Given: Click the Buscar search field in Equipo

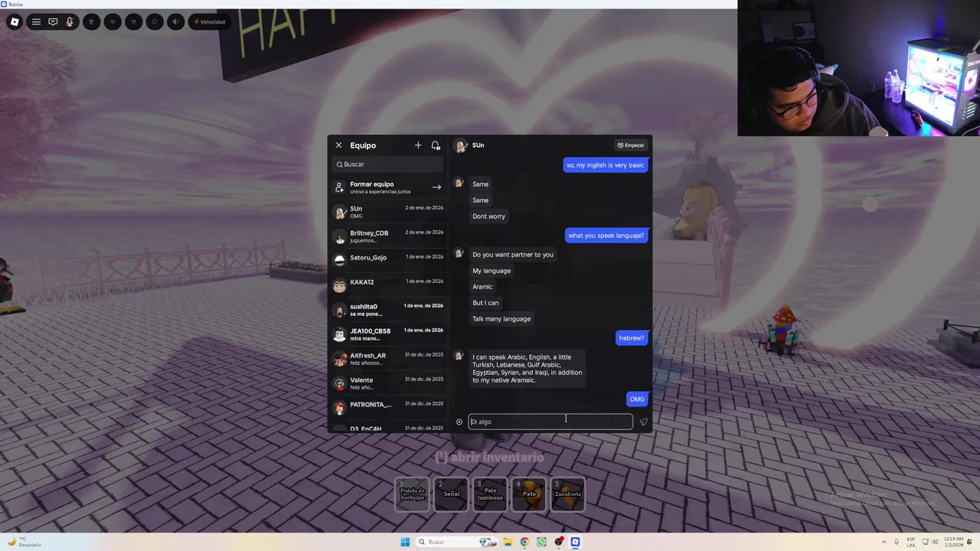Looking at the screenshot, I should 388,164.
